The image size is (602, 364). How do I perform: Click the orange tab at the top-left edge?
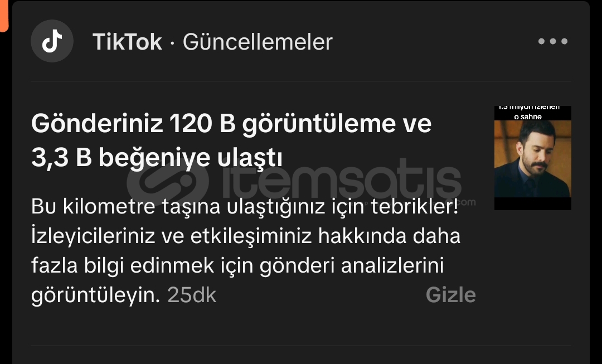[4, 16]
